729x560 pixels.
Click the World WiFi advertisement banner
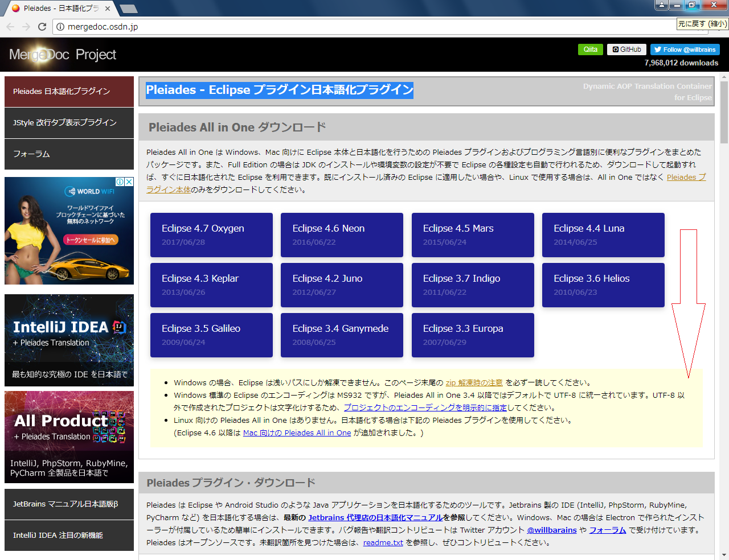[69, 230]
